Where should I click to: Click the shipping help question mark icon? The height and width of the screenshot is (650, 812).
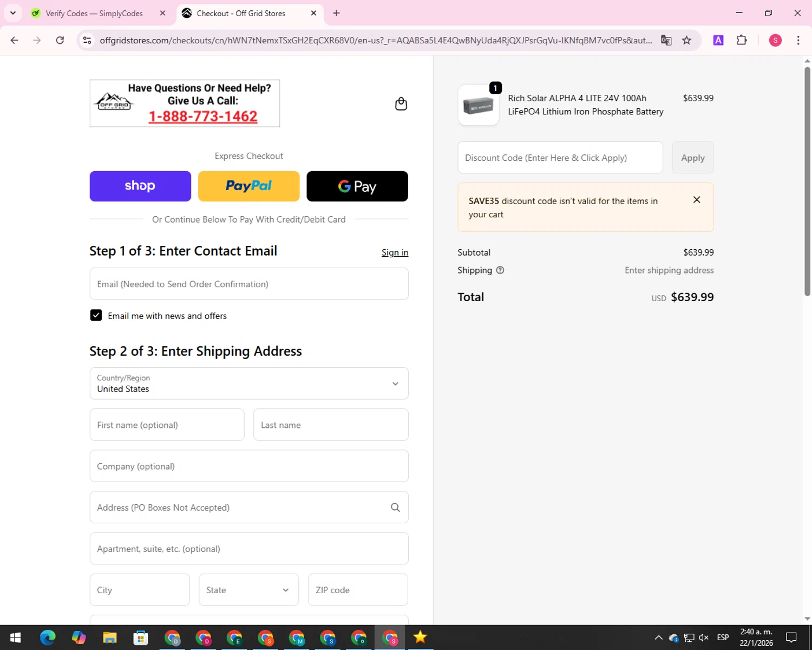(x=500, y=270)
